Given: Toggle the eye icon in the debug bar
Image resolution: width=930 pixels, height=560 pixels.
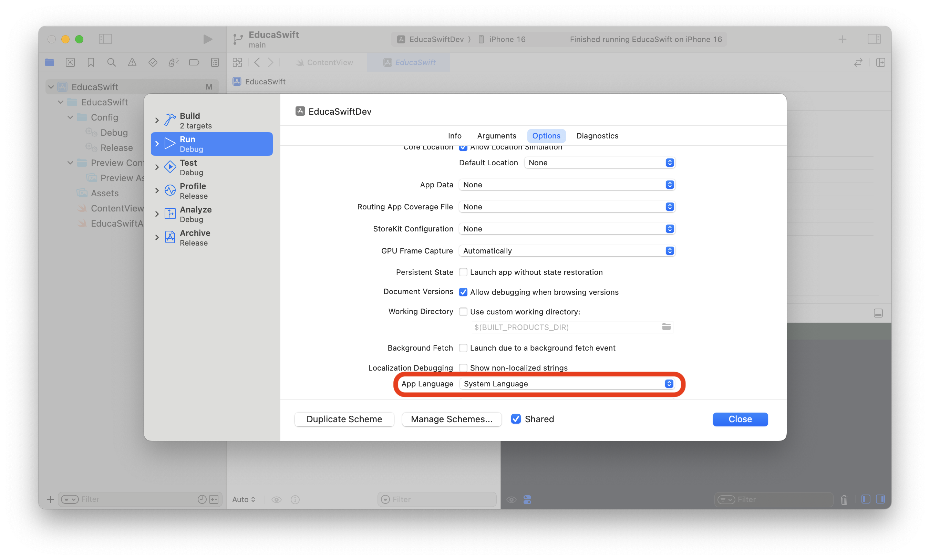Looking at the screenshot, I should coord(276,499).
